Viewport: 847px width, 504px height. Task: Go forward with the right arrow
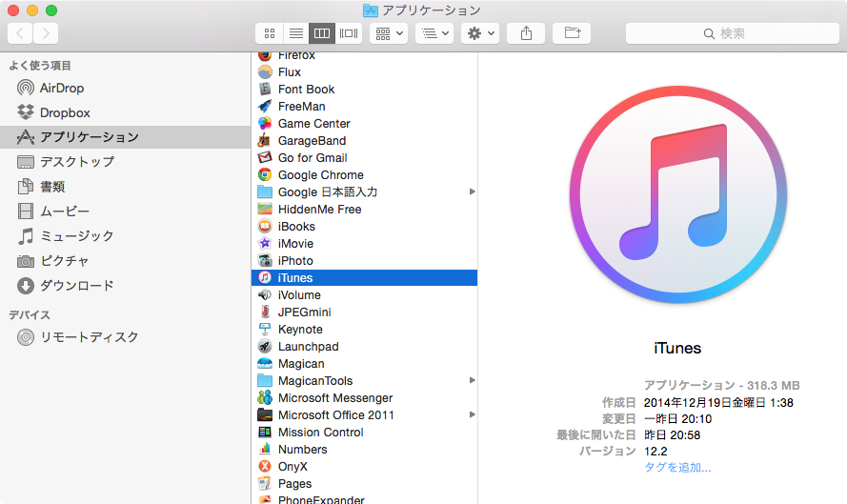click(x=46, y=33)
